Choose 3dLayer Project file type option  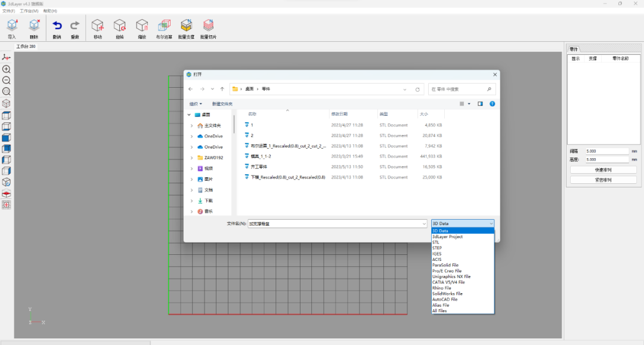click(463, 236)
